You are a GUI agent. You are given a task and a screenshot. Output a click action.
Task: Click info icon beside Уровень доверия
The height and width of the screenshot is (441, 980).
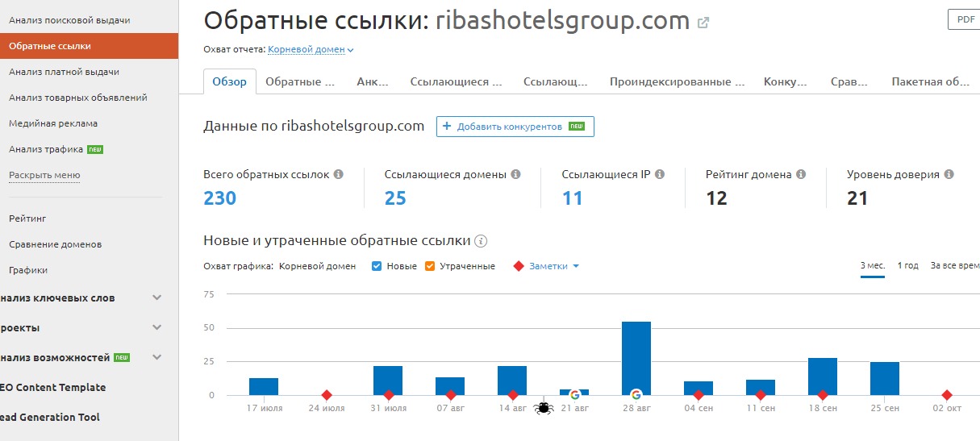[x=949, y=174]
